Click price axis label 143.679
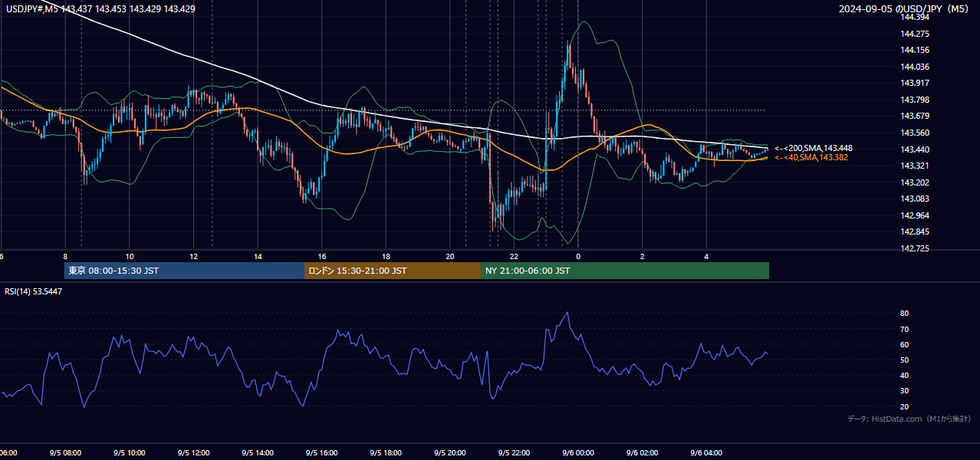Viewport: 980px width, 460px height. click(916, 116)
